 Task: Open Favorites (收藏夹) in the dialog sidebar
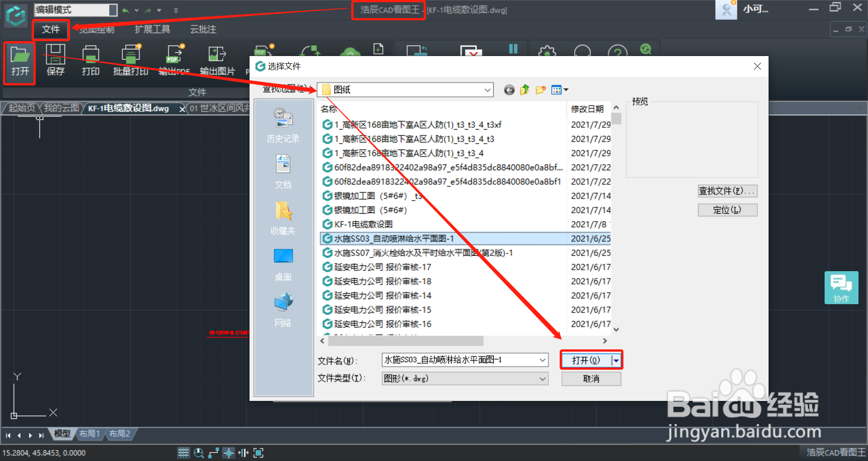coord(283,218)
